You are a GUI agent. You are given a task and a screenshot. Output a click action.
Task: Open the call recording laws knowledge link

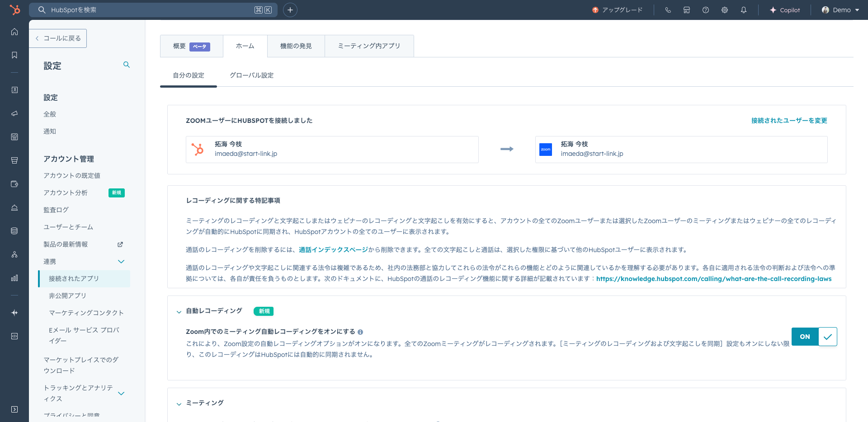(713, 279)
